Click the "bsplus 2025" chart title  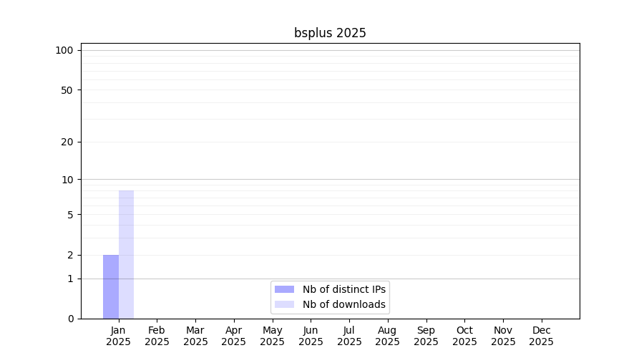tap(330, 33)
